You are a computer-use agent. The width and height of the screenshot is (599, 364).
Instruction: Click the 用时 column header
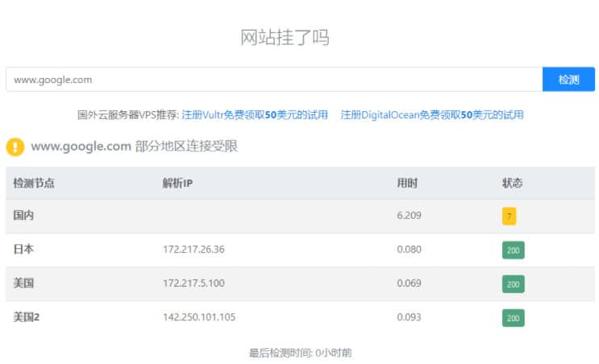coord(407,183)
